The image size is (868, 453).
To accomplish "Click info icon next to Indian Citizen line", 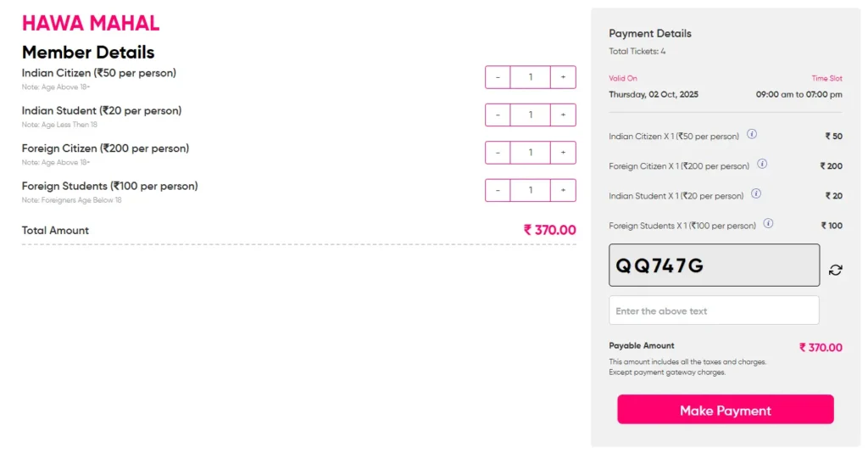I will (x=752, y=134).
